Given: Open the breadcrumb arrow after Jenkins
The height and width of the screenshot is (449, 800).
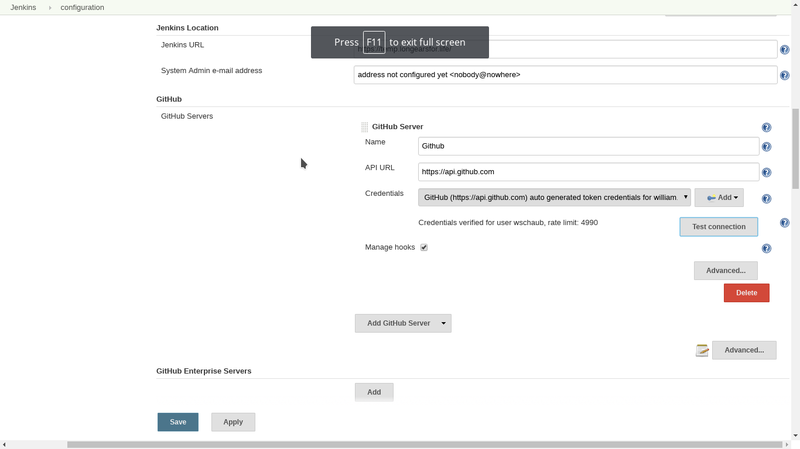Looking at the screenshot, I should 49,8.
